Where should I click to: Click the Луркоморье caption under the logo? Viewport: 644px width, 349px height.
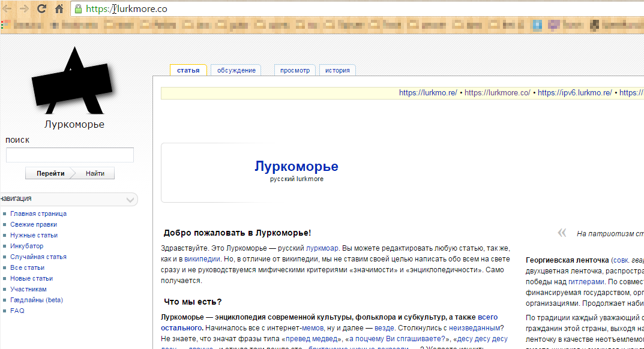point(74,124)
